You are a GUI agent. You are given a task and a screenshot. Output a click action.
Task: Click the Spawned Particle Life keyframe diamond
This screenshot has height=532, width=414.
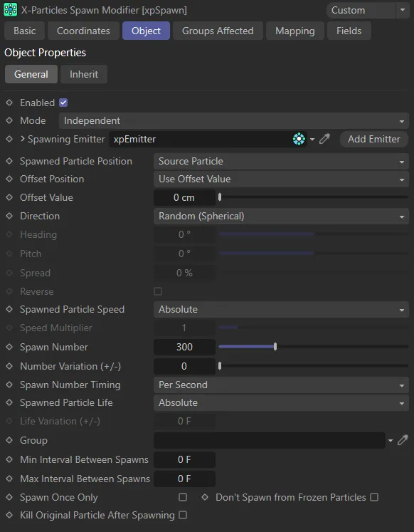[x=9, y=402]
